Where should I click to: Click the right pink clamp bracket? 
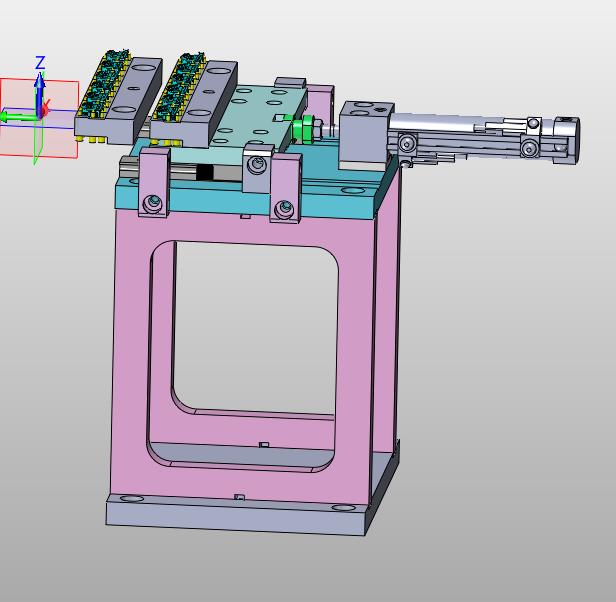(286, 188)
